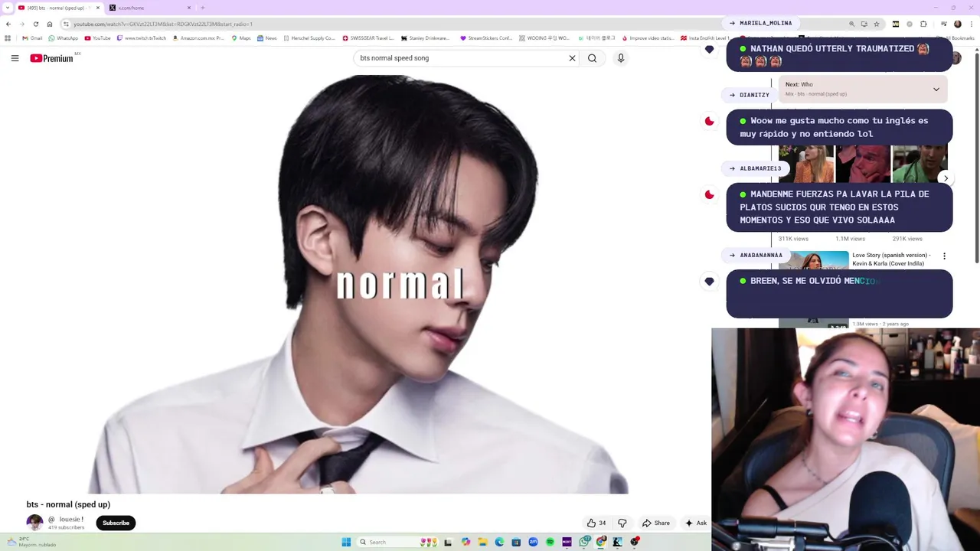Open the Apps grid in bookmarks bar

tap(8, 38)
